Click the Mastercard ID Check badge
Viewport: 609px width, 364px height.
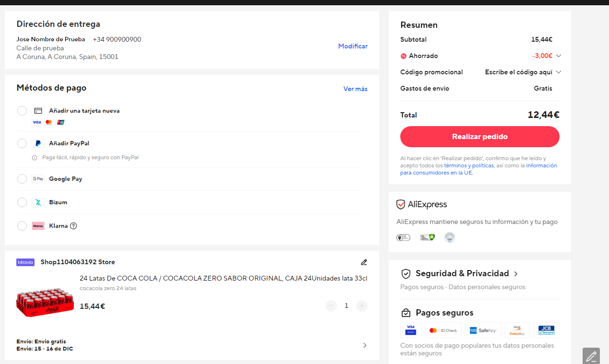tap(443, 330)
